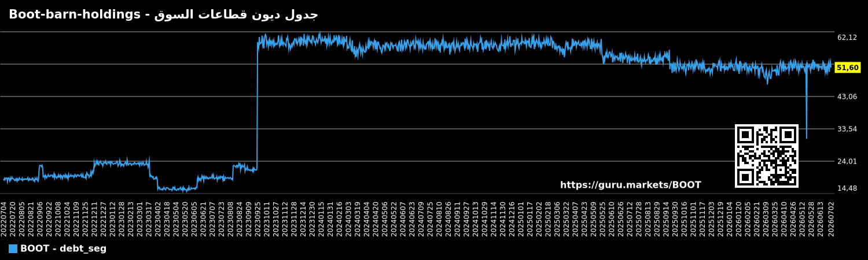Select the 20250829 date label
Image resolution: width=868 pixels, height=260 pixels.
pos(657,218)
